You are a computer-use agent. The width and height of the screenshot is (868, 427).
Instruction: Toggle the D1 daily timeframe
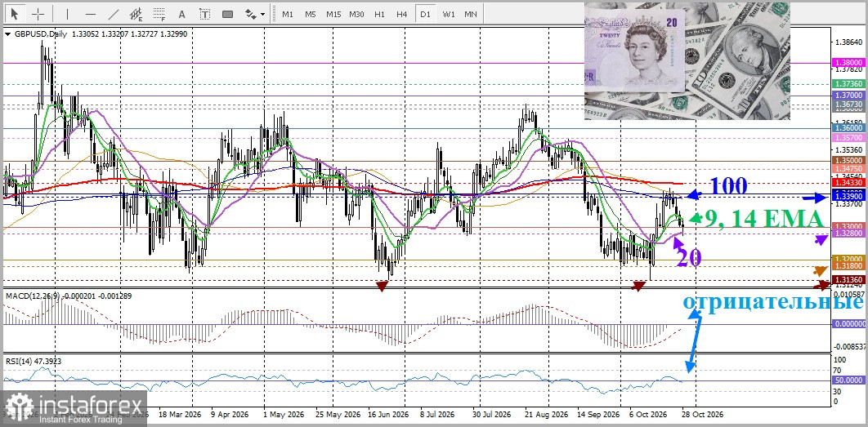point(425,15)
